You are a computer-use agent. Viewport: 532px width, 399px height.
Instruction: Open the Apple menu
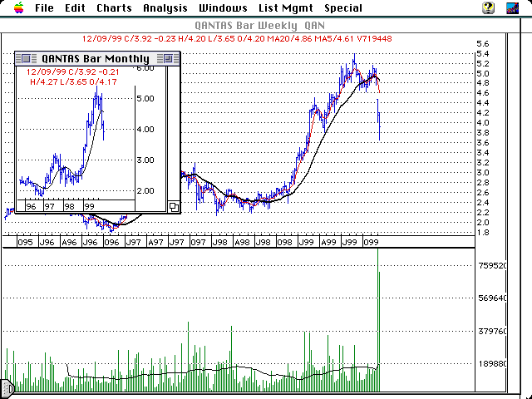coord(19,7)
